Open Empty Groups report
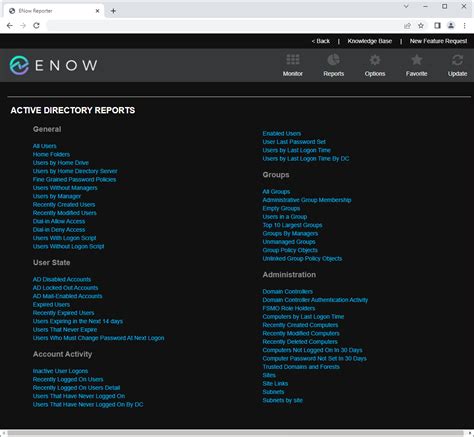This screenshot has height=437, width=474. tap(281, 208)
